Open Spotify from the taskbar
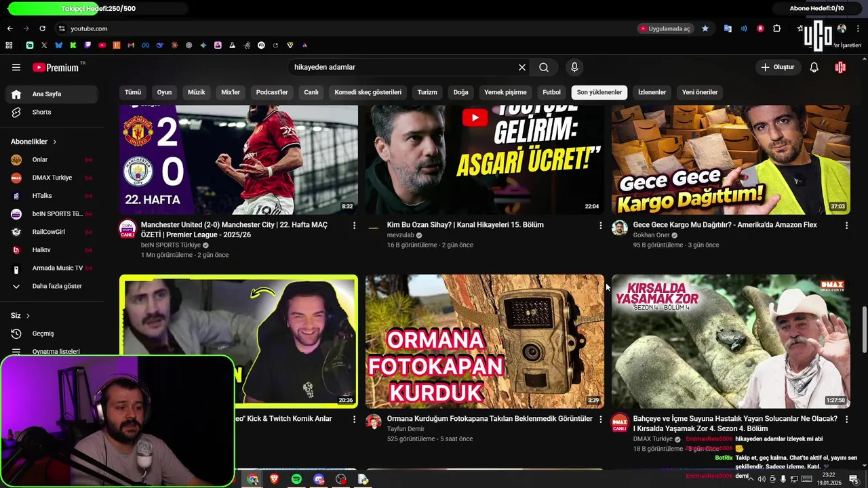The height and width of the screenshot is (488, 868). [296, 479]
